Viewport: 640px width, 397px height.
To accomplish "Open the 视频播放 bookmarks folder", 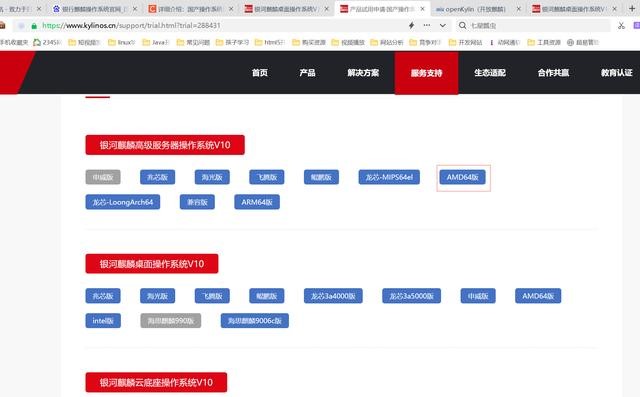I will 348,42.
